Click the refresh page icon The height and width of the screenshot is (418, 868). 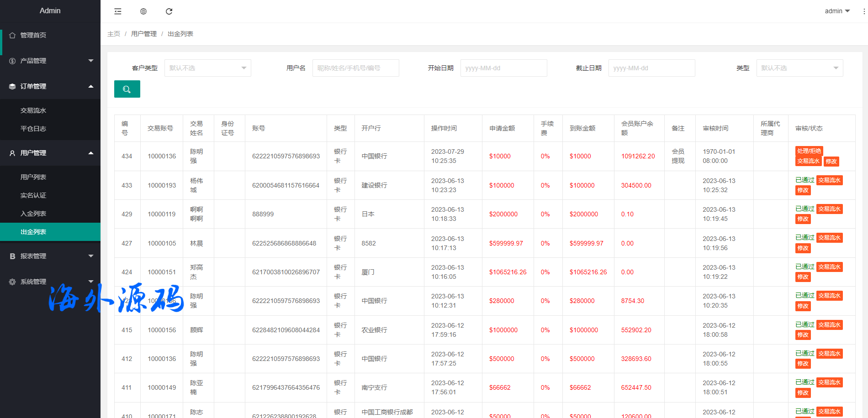[x=169, y=11]
